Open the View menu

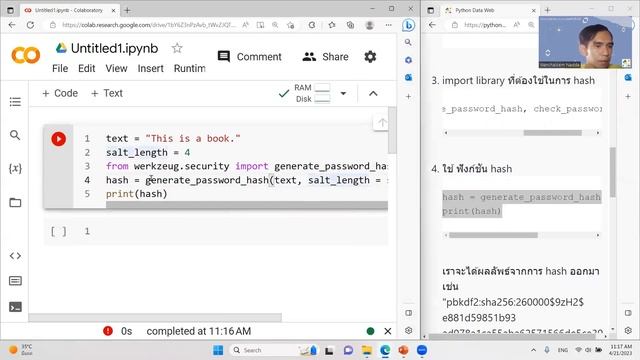pos(116,69)
